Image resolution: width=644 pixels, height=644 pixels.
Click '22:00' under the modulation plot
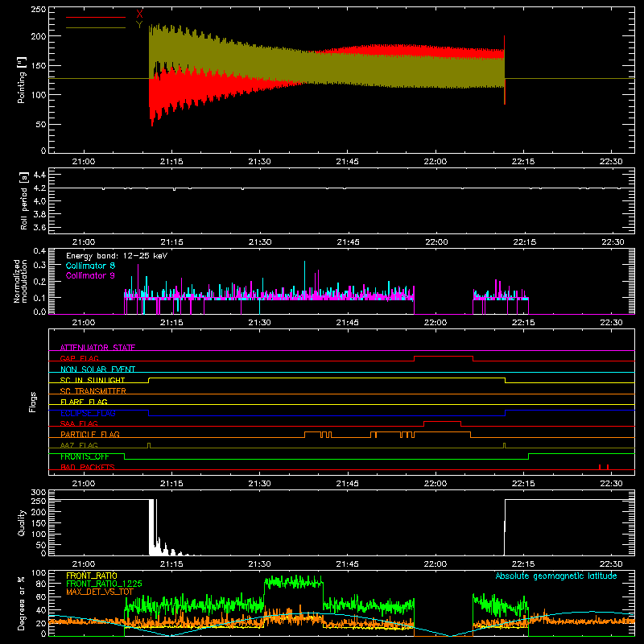[436, 323]
